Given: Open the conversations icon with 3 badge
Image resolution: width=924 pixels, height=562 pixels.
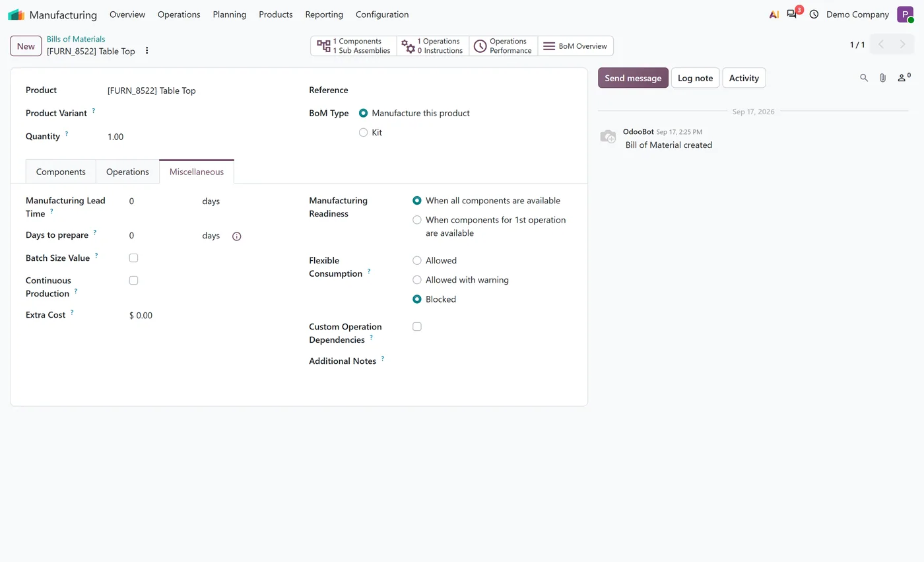Looking at the screenshot, I should (x=792, y=14).
